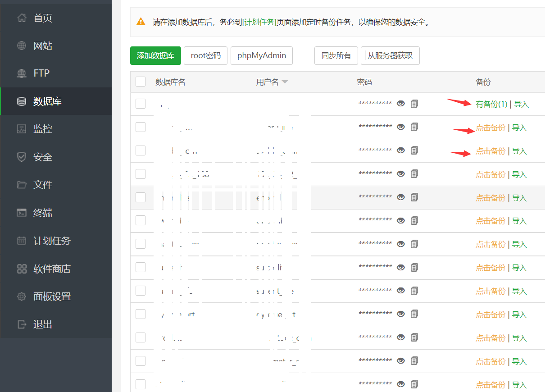This screenshot has width=545, height=392.
Task: Copy password in the 有备份(1) row
Action: [414, 104]
